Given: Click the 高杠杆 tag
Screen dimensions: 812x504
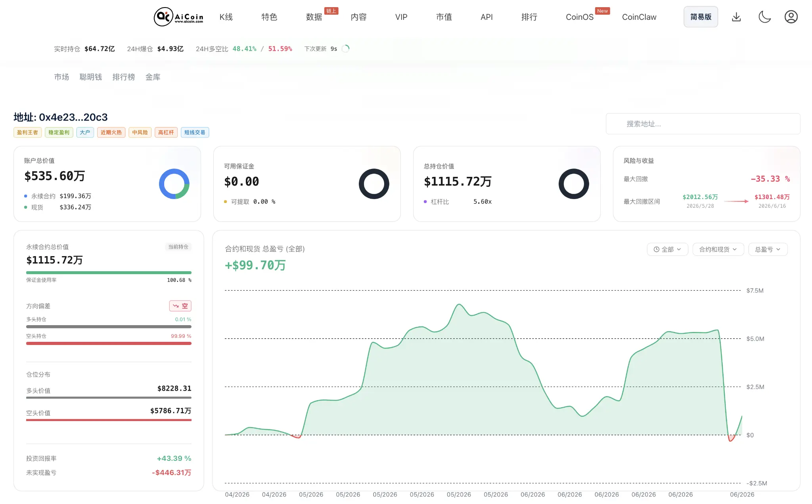Looking at the screenshot, I should pos(166,132).
